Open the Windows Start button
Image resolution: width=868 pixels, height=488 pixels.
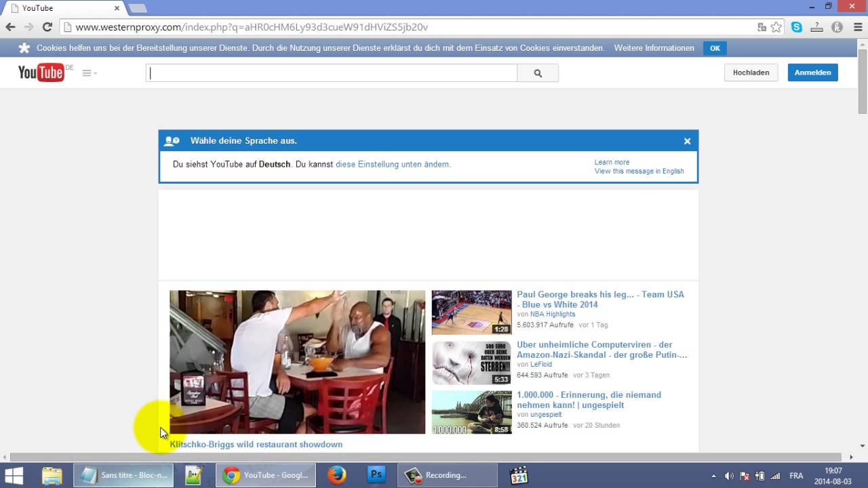pos(14,475)
